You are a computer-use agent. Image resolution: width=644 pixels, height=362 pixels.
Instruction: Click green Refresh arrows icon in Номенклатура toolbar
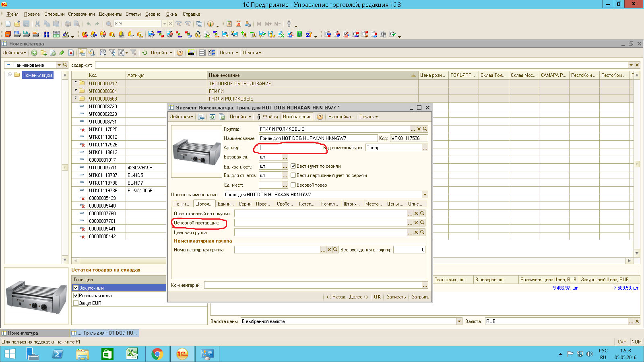[144, 53]
